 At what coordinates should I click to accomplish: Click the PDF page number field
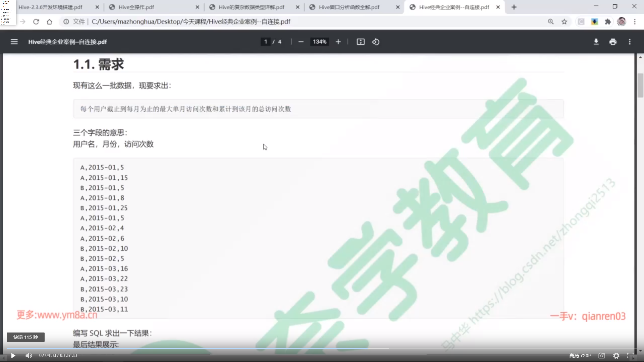point(265,42)
